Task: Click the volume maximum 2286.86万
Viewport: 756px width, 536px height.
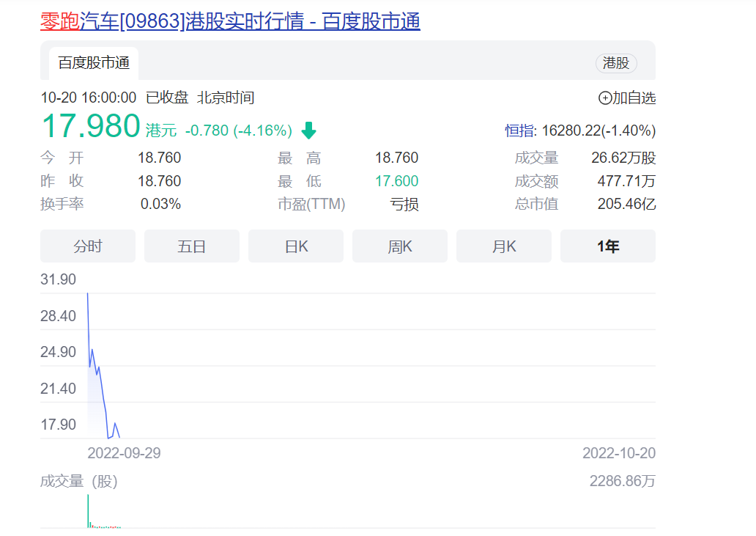Action: 623,481
